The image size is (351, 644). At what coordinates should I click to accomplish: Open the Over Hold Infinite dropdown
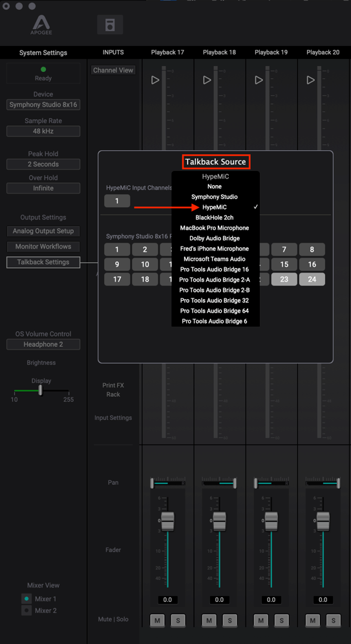tap(43, 188)
